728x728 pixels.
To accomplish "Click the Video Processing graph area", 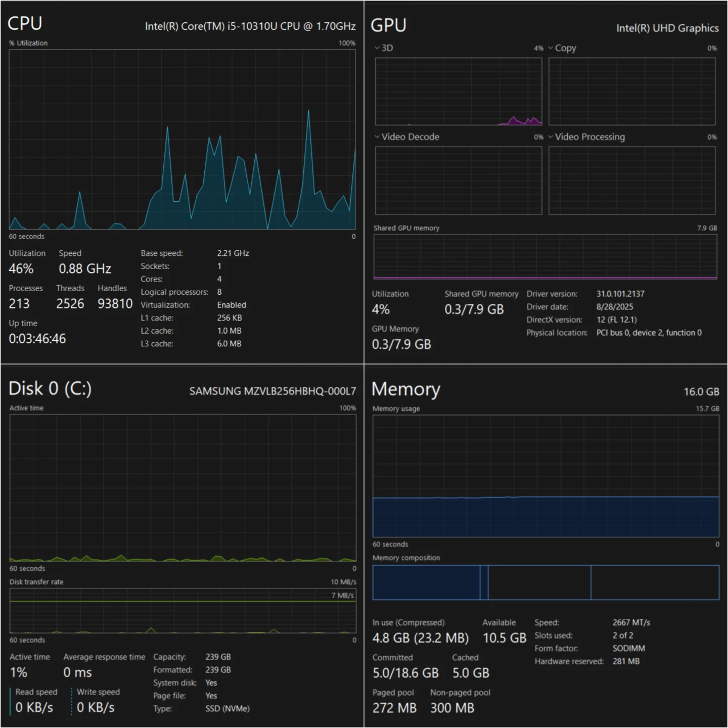I will (631, 180).
